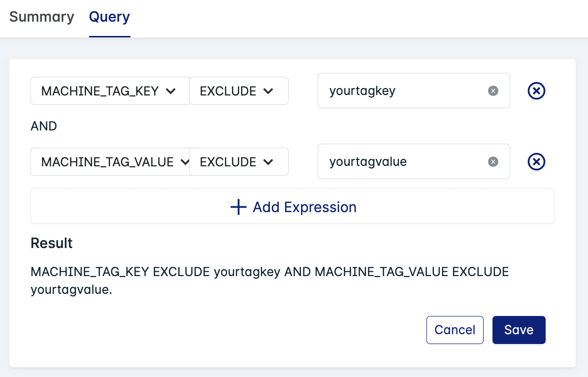Save the query
Image resolution: width=588 pixels, height=377 pixels.
(519, 330)
